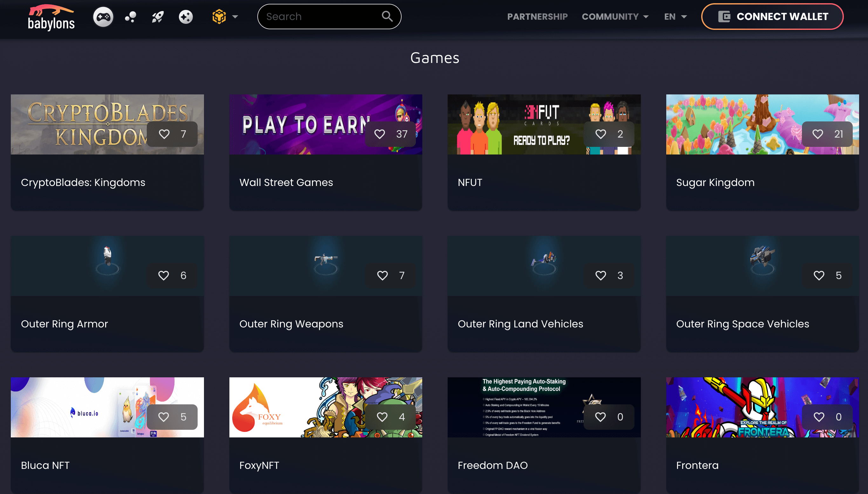The height and width of the screenshot is (494, 868).
Task: Click the CONNECT WALLET button
Action: click(x=772, y=17)
